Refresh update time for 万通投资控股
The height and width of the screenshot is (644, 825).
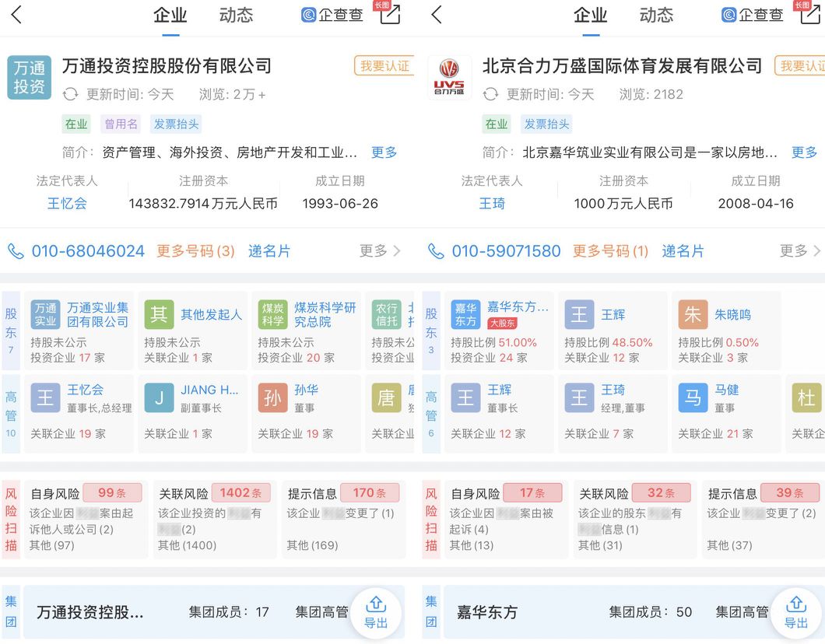[70, 95]
